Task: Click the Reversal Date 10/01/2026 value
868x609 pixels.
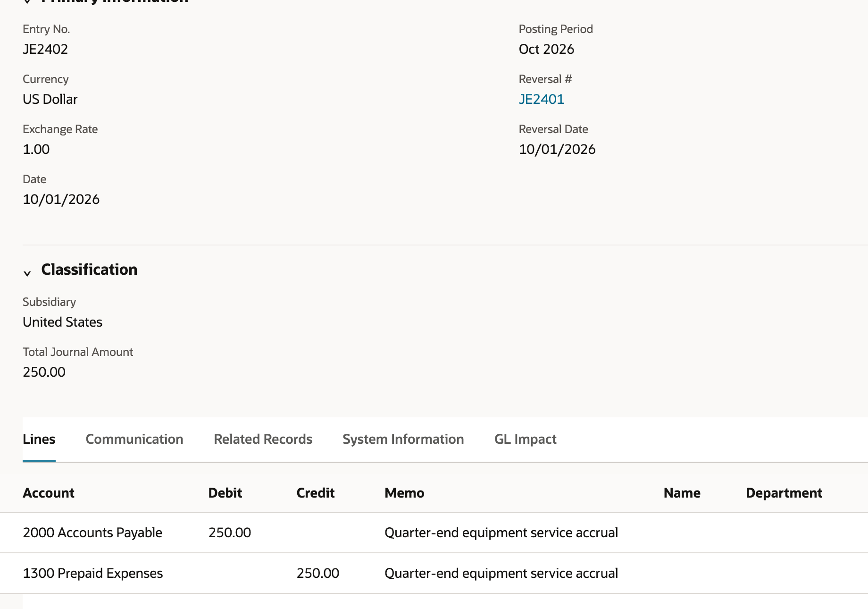Action: tap(557, 149)
